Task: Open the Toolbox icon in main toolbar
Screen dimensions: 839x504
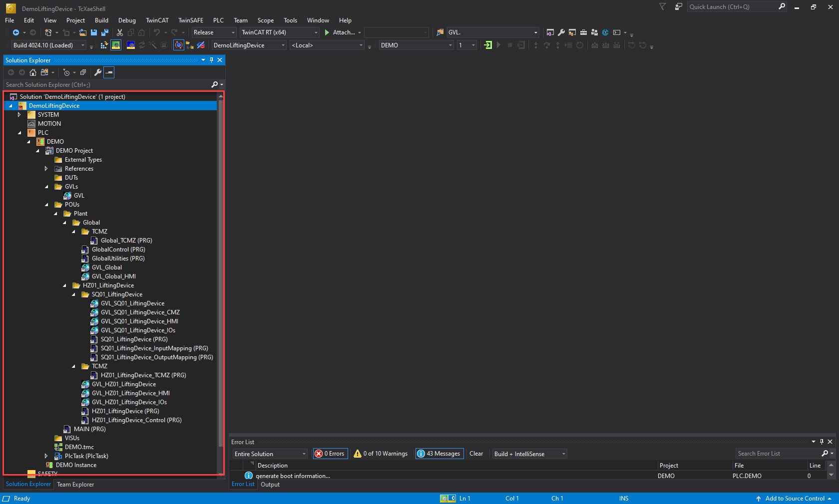Action: pos(583,32)
